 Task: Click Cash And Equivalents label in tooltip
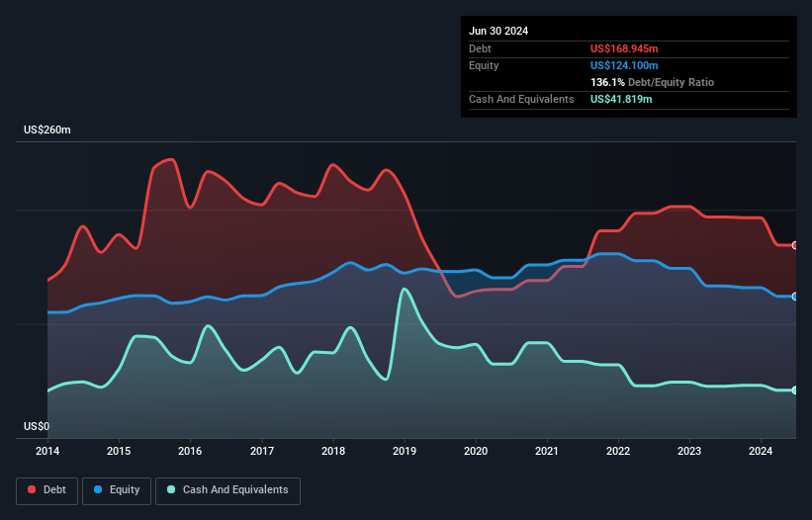coord(521,99)
